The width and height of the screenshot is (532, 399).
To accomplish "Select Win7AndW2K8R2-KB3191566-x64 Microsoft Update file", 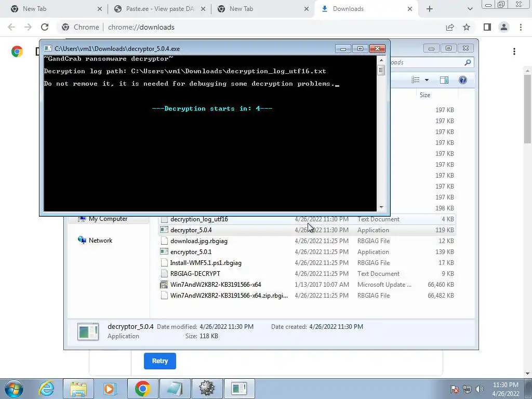I will click(x=307, y=284).
